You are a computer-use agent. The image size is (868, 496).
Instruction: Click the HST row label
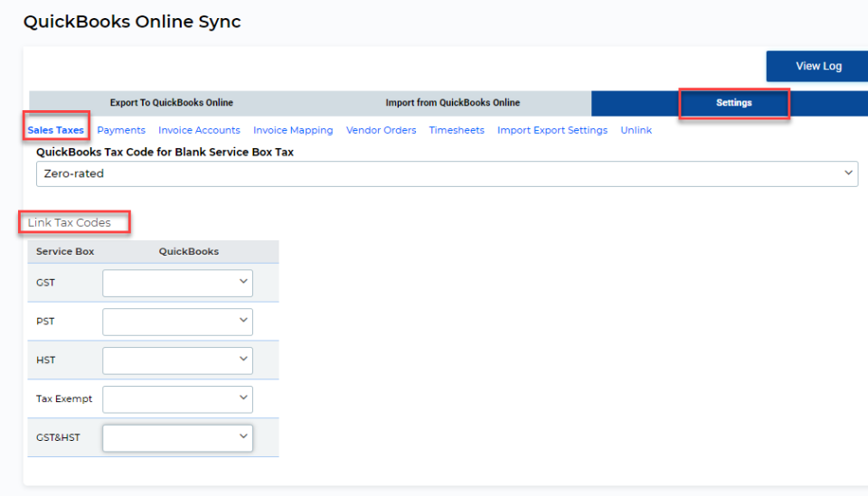[x=45, y=360]
